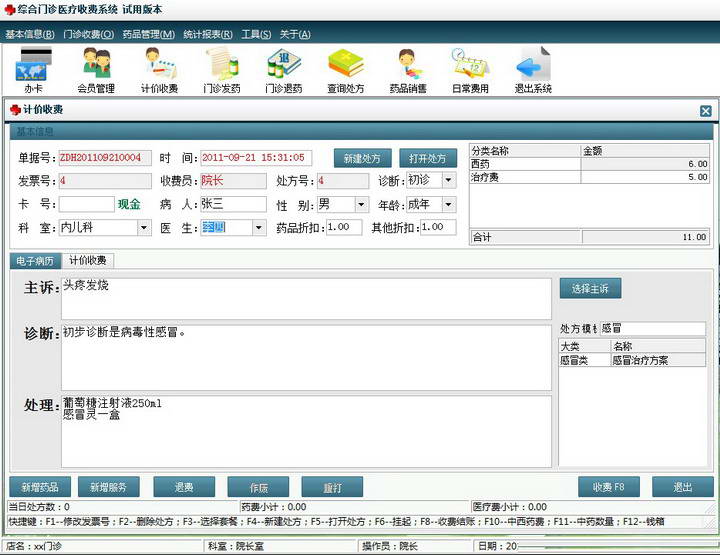The image size is (720, 555).
Task: Click the 药费小计 status text
Action: pyautogui.click(x=274, y=507)
